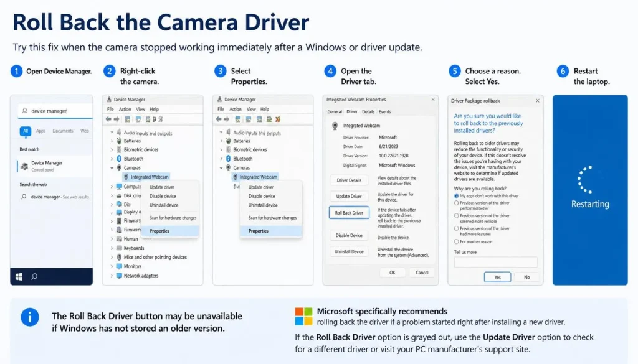This screenshot has width=638, height=364.
Task: Click Forward arrow in the Select Properties panel
Action: 227,119
